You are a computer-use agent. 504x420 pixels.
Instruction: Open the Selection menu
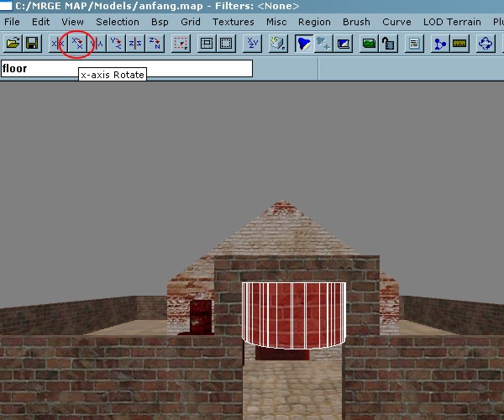(x=118, y=22)
